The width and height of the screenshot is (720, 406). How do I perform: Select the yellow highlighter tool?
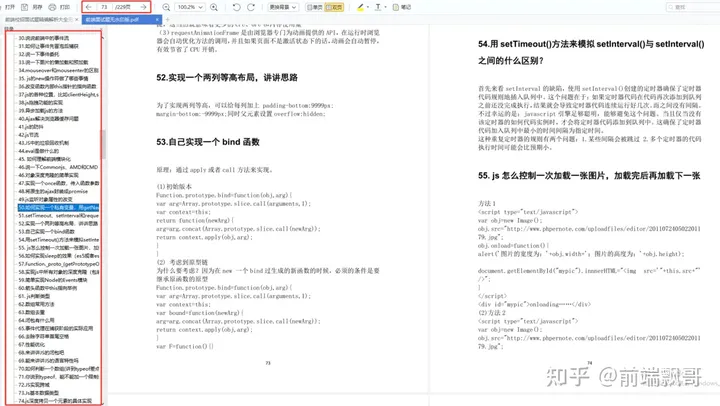point(360,7)
